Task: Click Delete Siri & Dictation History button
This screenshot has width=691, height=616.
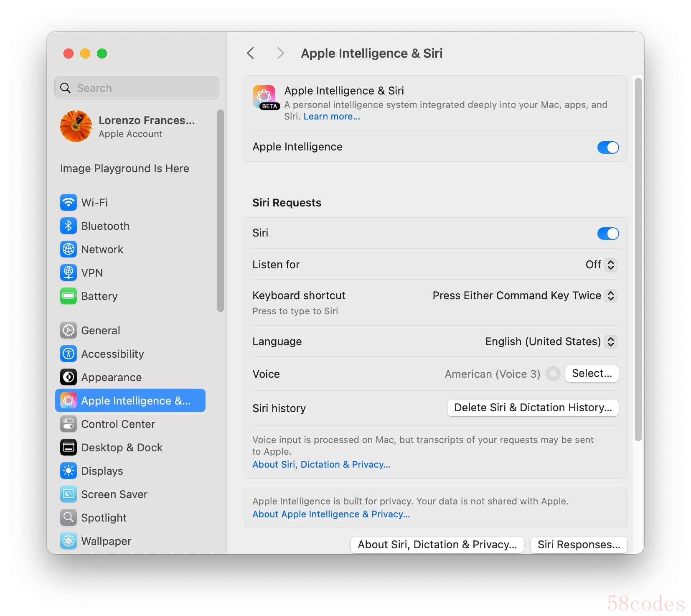Action: click(533, 408)
